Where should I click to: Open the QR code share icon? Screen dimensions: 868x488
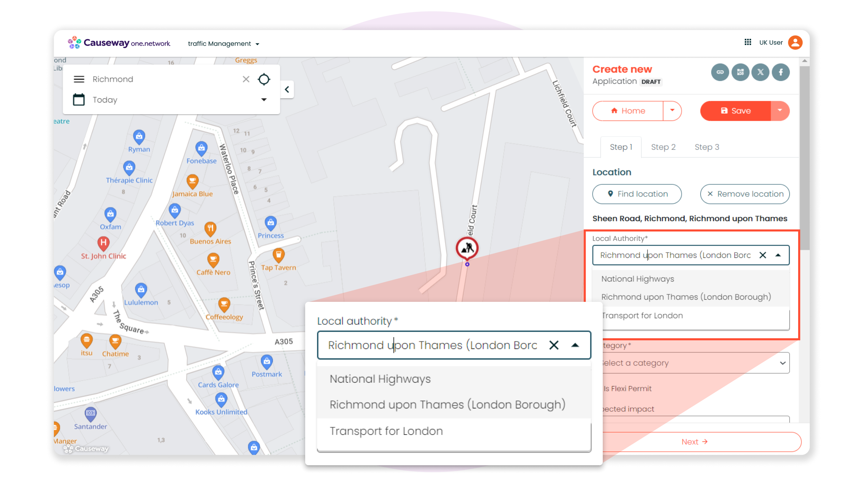(x=740, y=72)
